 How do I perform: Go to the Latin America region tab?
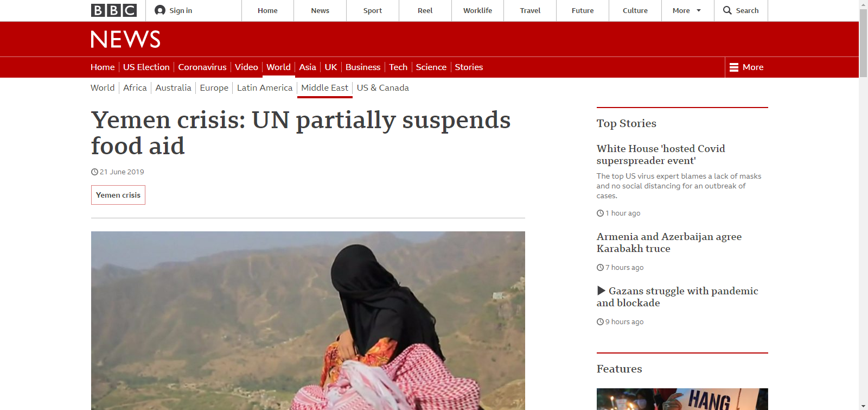coord(265,88)
